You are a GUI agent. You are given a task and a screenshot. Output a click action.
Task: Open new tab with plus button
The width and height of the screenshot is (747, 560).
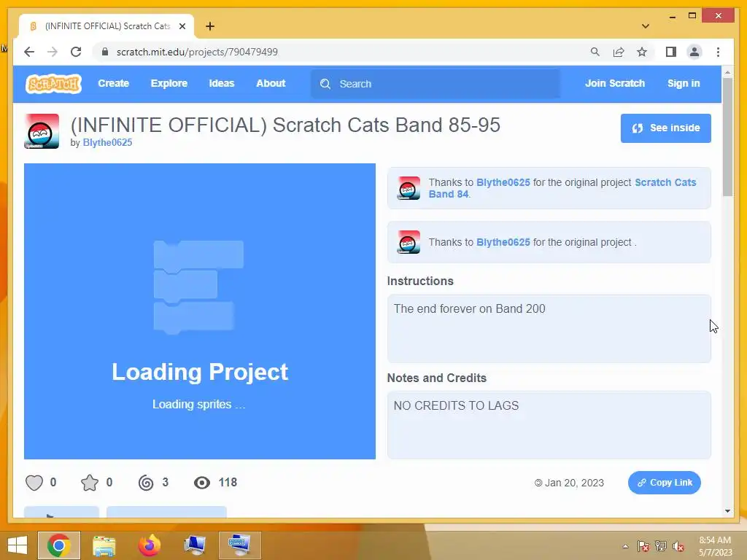click(210, 26)
